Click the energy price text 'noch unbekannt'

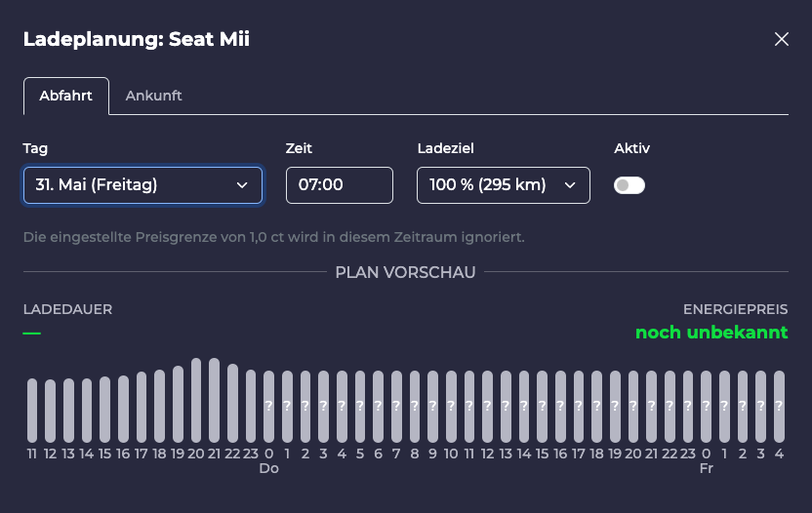point(711,333)
